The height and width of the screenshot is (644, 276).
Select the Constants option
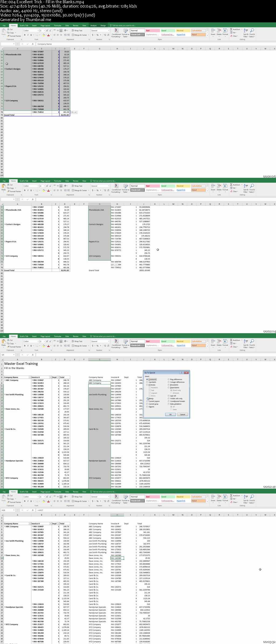151,382
